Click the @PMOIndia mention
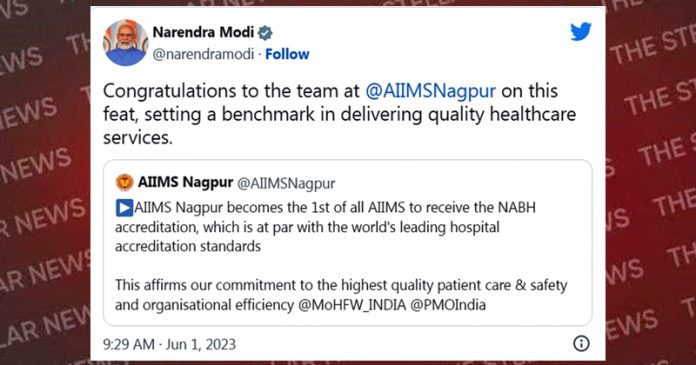Viewport: 696px width, 365px height. [448, 305]
